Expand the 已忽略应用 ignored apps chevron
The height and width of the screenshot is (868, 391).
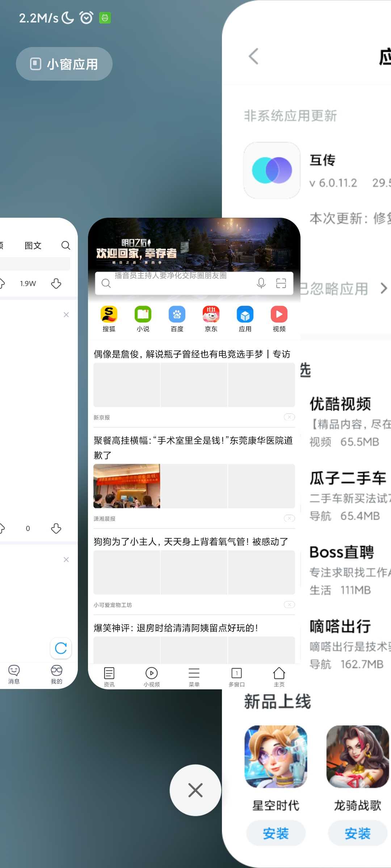tap(384, 288)
